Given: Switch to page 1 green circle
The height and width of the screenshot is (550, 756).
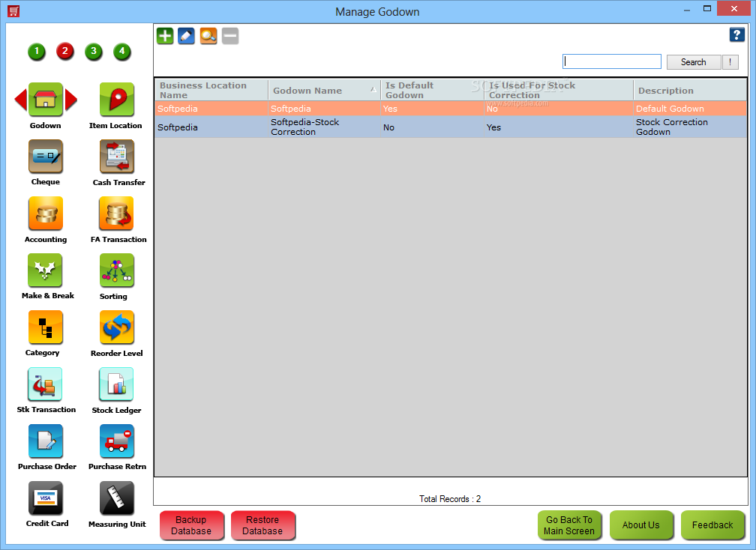Looking at the screenshot, I should 37,51.
